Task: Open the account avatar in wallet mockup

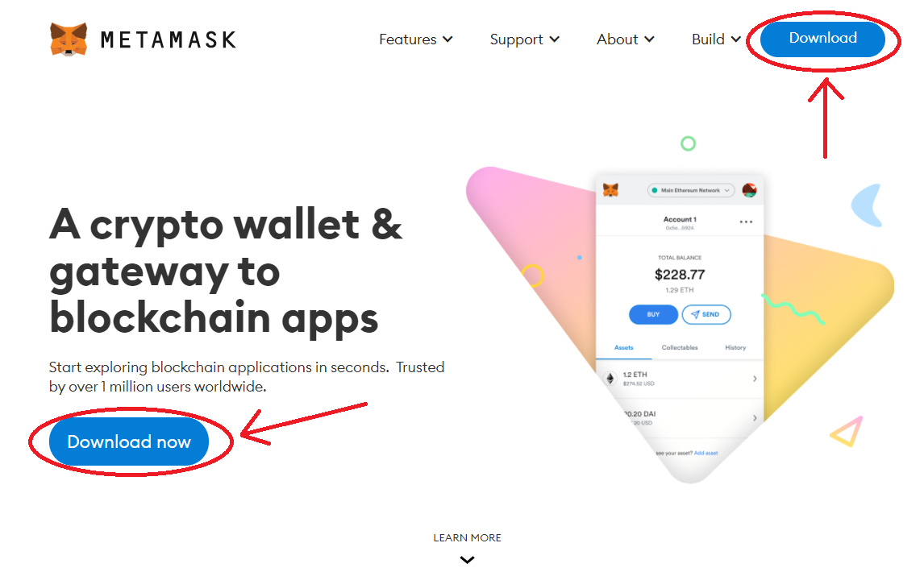Action: [x=749, y=190]
